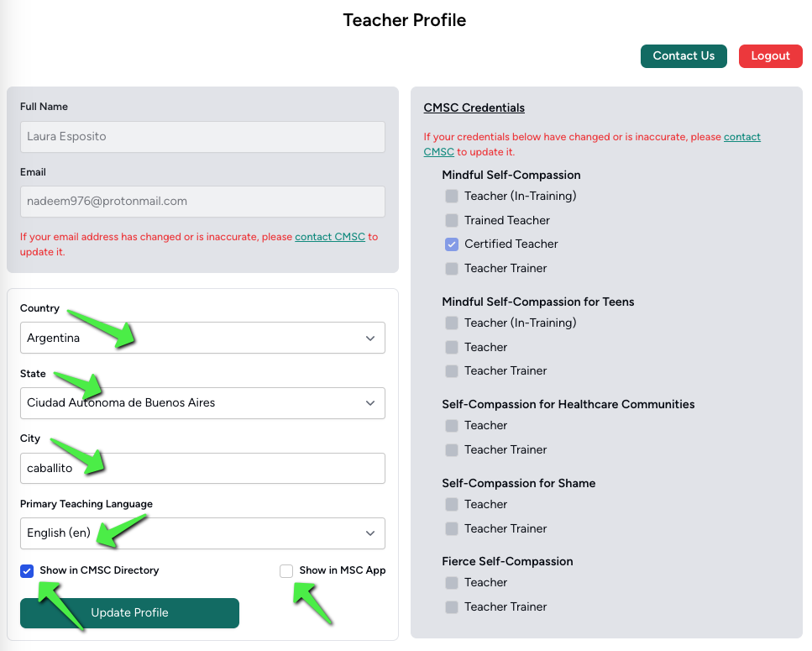Image resolution: width=812 pixels, height=651 pixels.
Task: Check Teacher under Self-Compassion for Shame
Action: pos(452,505)
